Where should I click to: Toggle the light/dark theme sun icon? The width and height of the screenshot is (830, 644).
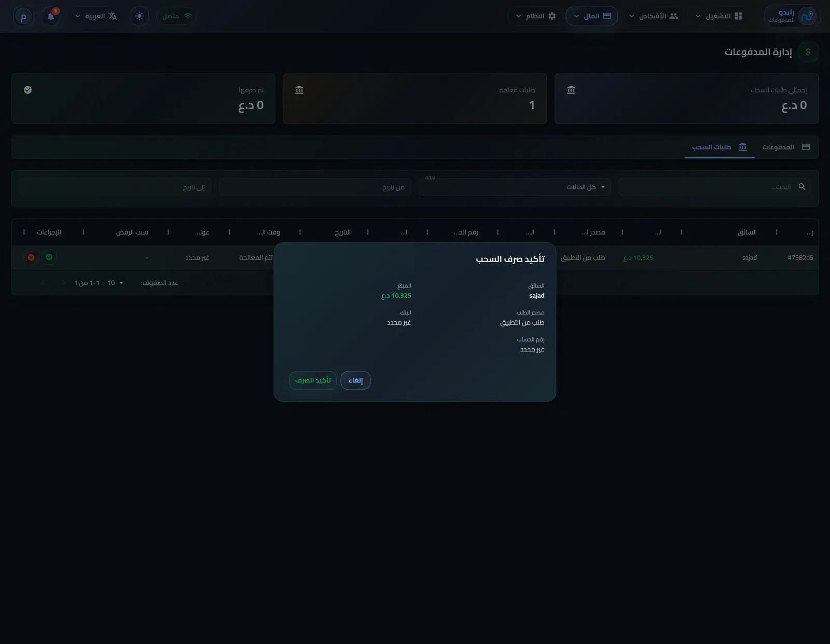[x=139, y=16]
